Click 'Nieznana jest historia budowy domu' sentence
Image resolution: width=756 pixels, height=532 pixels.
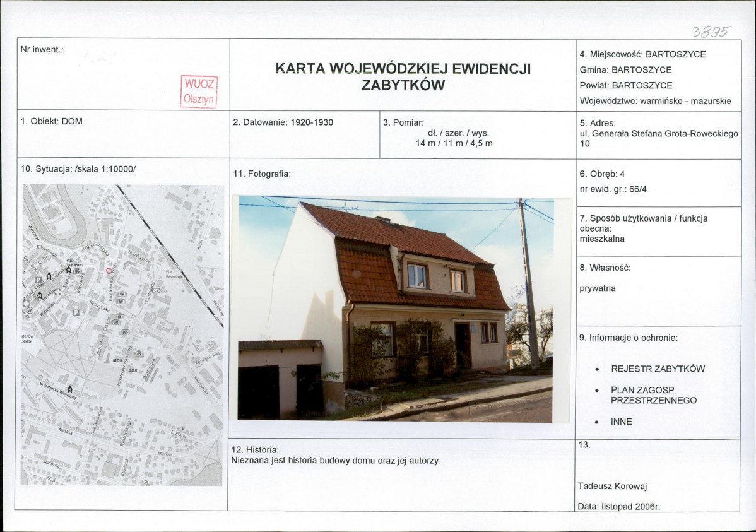pos(336,461)
